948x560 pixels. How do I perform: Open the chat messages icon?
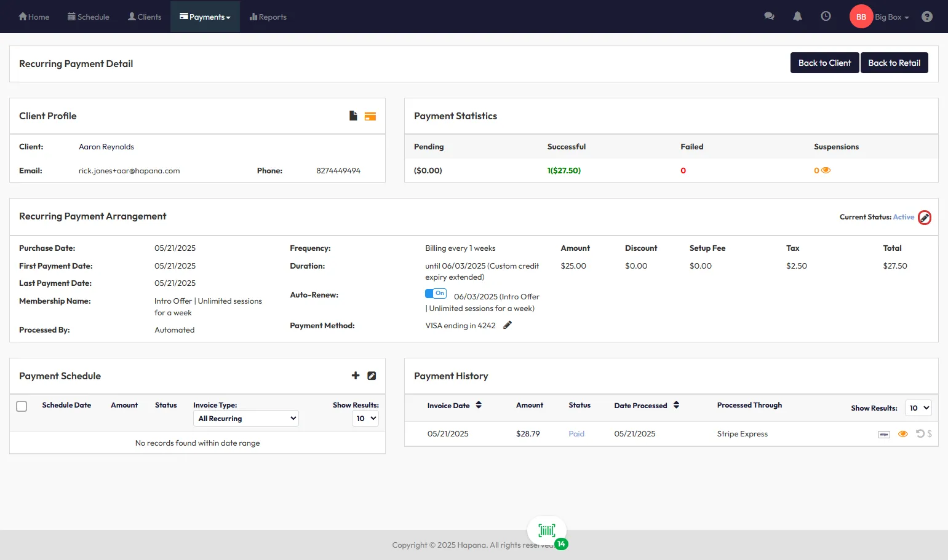769,17
